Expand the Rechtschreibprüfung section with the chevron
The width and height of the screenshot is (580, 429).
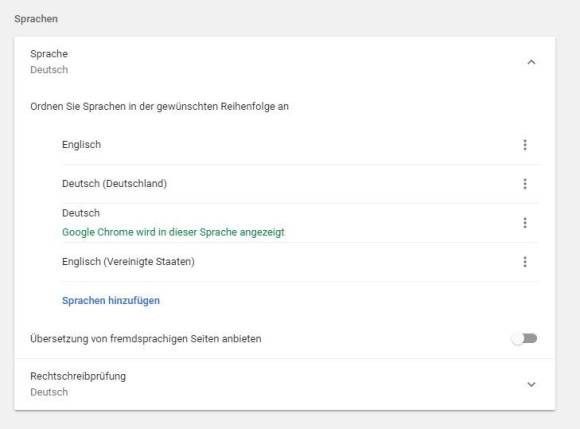pyautogui.click(x=531, y=384)
